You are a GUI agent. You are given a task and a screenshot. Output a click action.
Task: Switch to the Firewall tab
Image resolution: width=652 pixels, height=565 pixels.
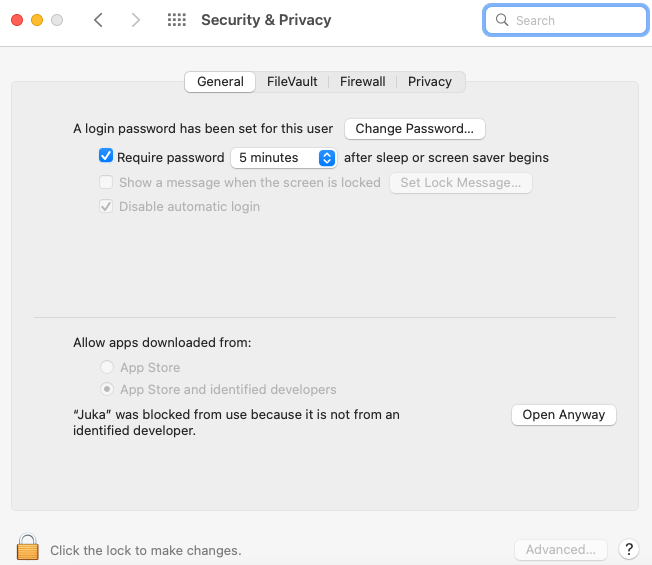(362, 82)
